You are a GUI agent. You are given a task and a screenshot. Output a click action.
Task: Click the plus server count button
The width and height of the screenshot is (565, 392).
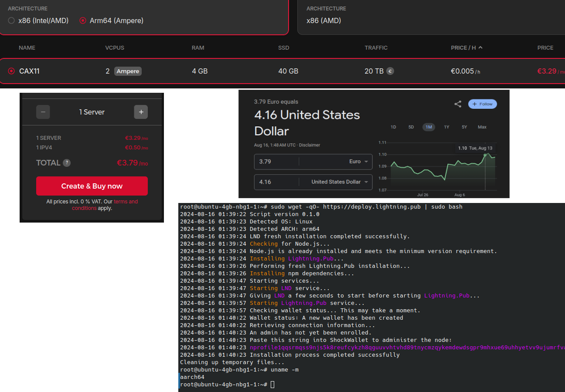pos(141,112)
